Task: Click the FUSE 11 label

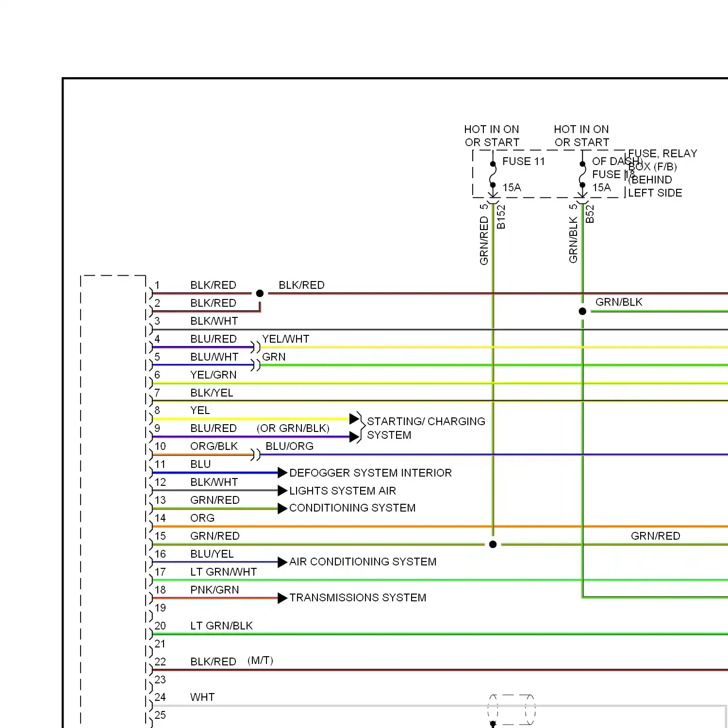Action: tap(523, 161)
